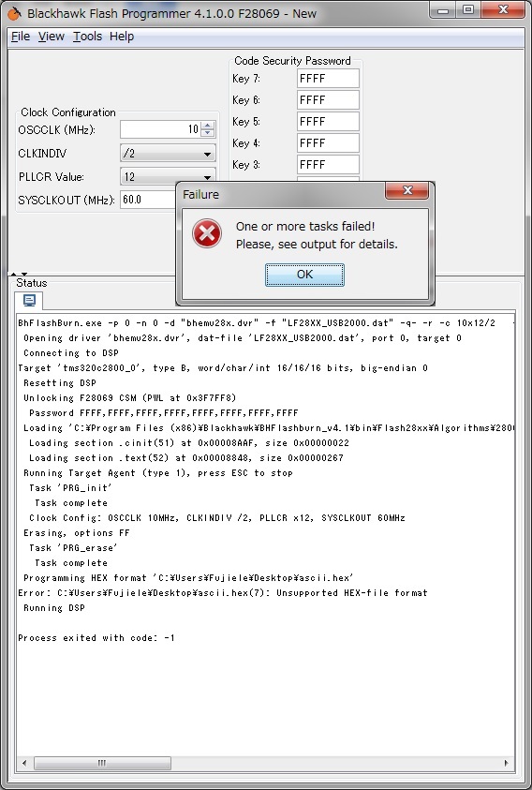This screenshot has width=532, height=790.
Task: Click the 'Loading section .text(52)' line
Action: [x=186, y=458]
